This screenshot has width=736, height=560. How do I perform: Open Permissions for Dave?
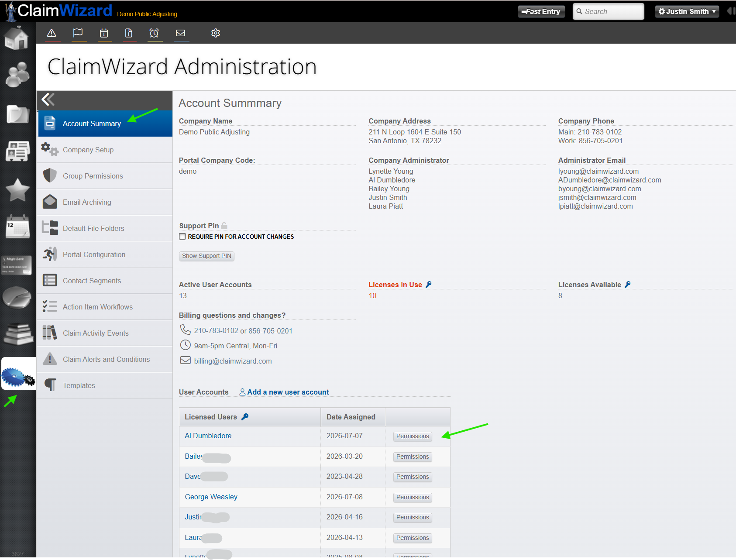point(413,477)
